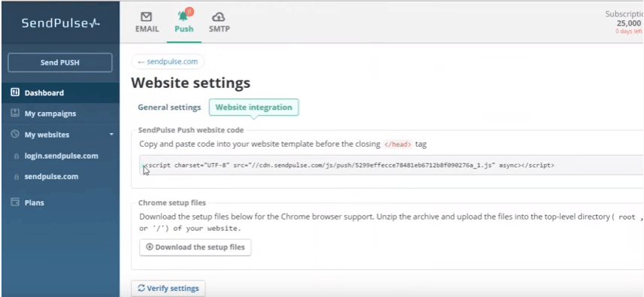The width and height of the screenshot is (644, 297).
Task: Click the Verify settings button
Action: [168, 288]
